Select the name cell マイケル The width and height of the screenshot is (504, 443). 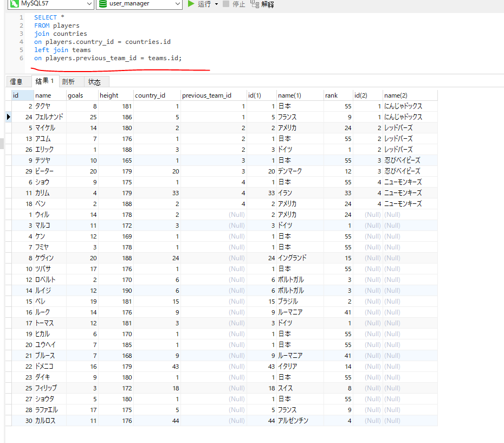click(50, 128)
